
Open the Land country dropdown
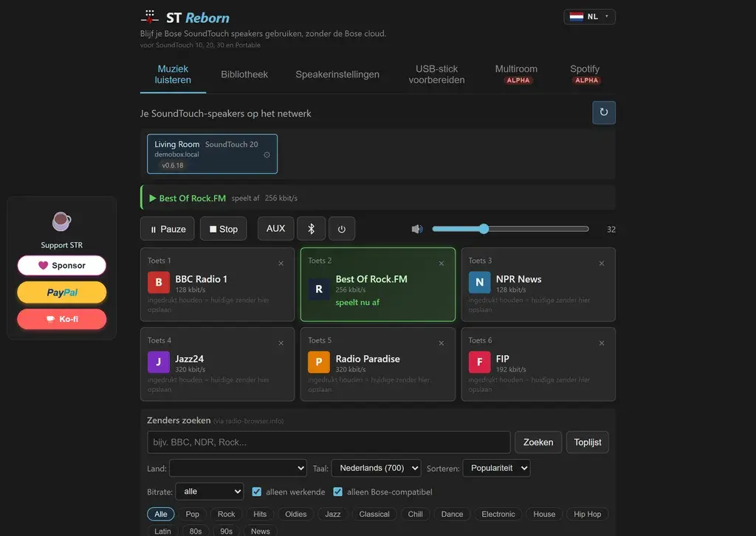[x=238, y=468]
